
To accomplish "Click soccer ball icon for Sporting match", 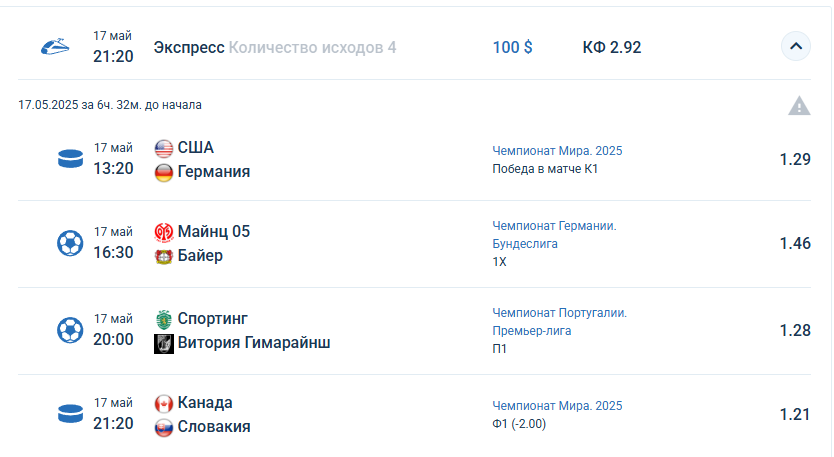I will [70, 329].
